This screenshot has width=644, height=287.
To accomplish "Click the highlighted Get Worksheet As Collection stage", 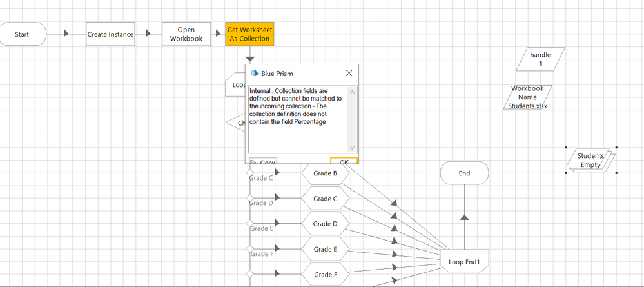I will [x=249, y=34].
